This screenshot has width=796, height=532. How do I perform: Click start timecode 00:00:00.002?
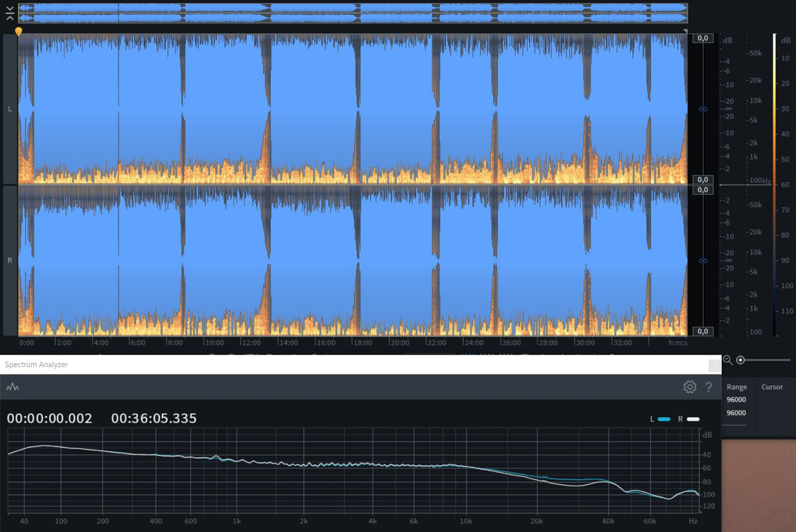[x=50, y=418]
